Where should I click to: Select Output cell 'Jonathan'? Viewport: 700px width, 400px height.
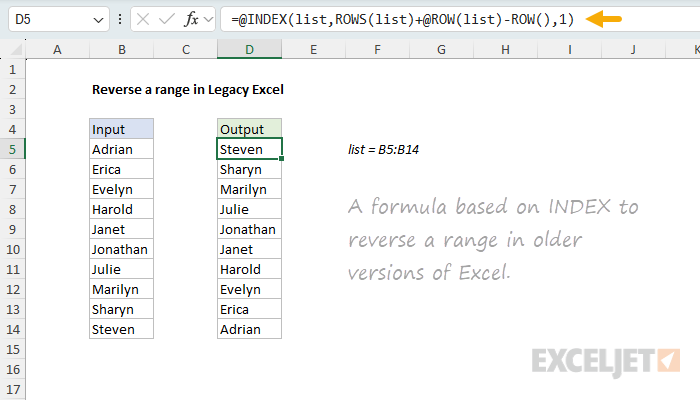click(250, 229)
